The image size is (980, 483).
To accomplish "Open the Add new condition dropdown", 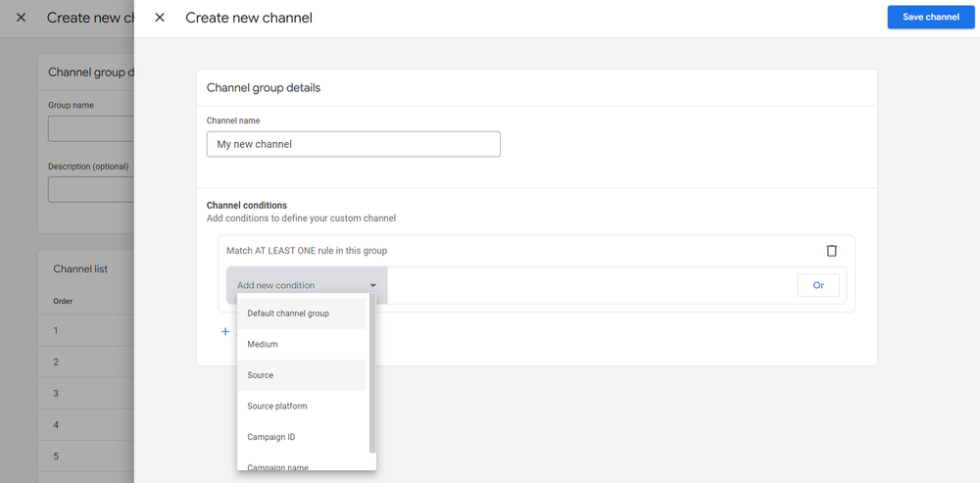I will (x=307, y=285).
